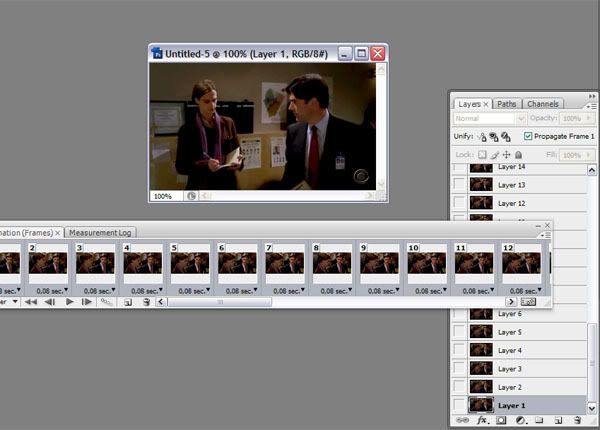This screenshot has height=430, width=600.
Task: Open the Normal blend mode dropdown
Action: pos(520,119)
